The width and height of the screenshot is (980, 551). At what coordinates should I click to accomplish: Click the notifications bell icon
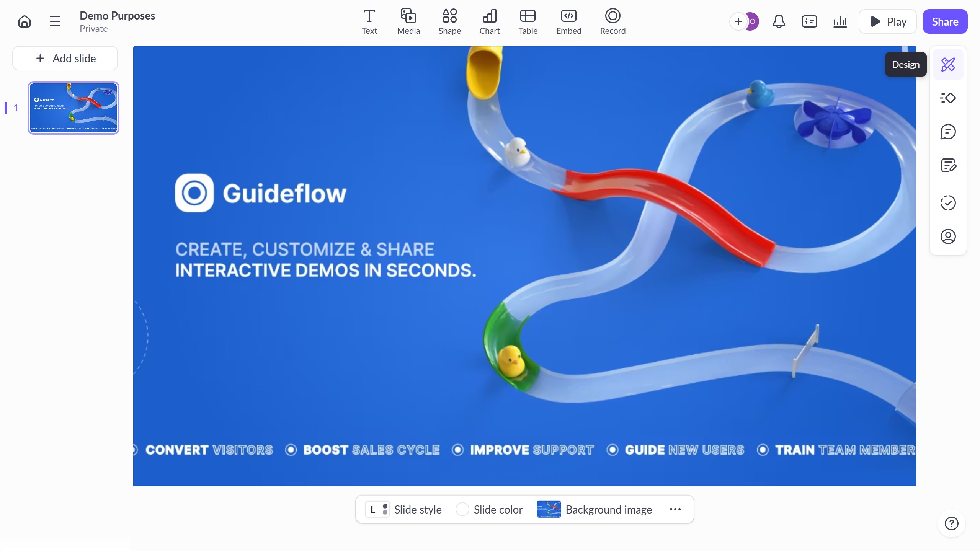click(x=779, y=21)
